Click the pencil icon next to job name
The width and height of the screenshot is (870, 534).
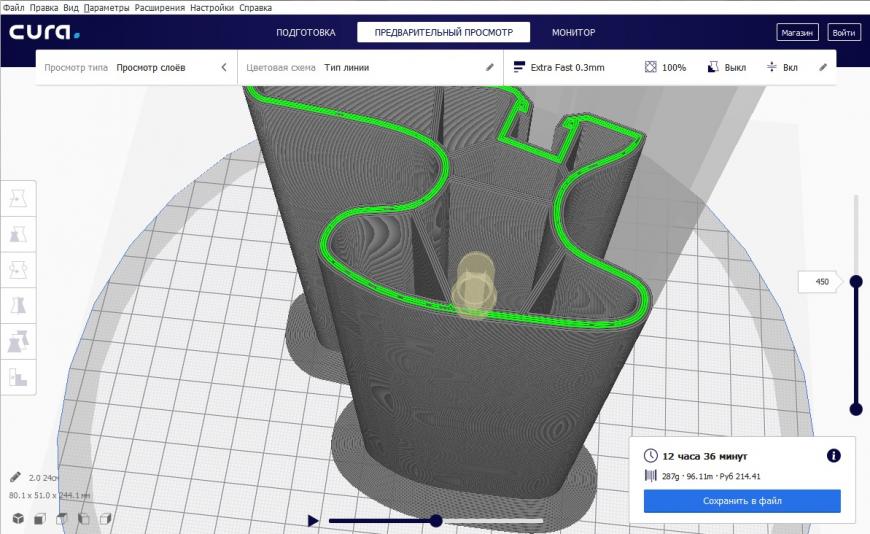click(15, 477)
